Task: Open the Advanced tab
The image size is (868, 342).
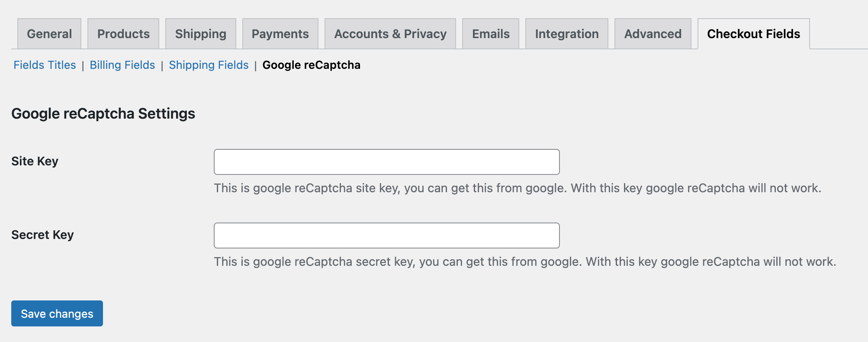Action: pyautogui.click(x=653, y=34)
